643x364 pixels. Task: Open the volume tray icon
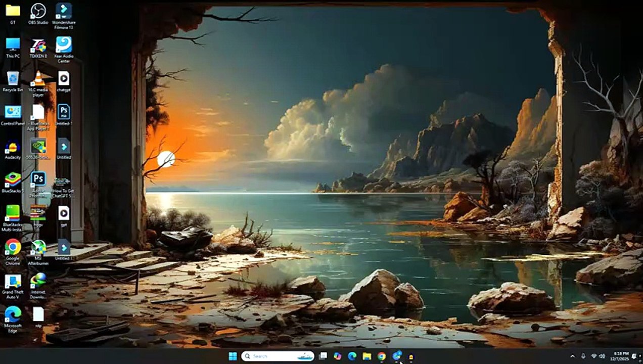point(603,356)
